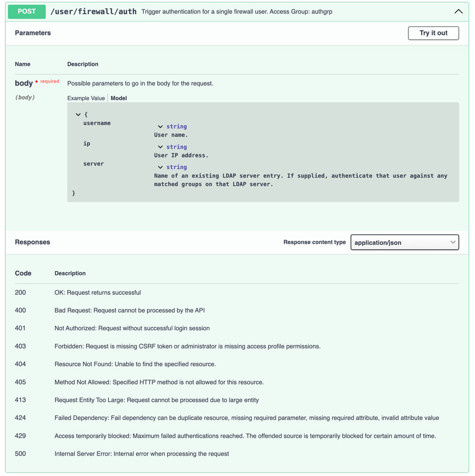Click the username field in the model
Viewport: 475px width, 476px height.
(x=97, y=123)
